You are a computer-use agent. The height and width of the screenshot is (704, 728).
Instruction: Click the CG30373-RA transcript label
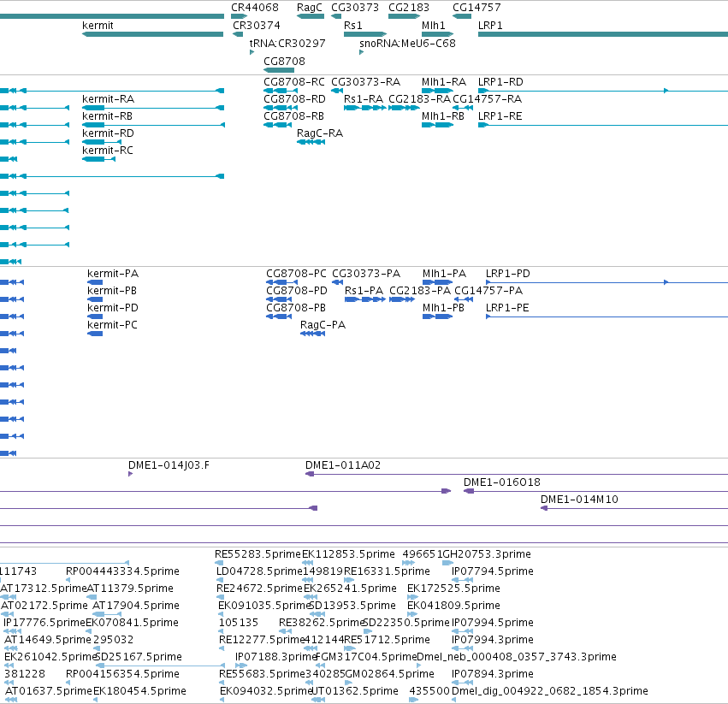tap(366, 82)
